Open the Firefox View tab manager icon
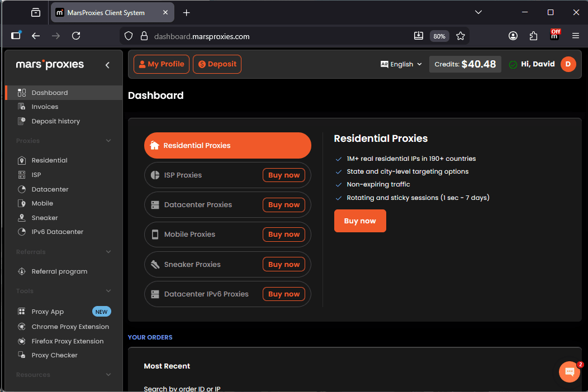The image size is (588, 392). click(x=36, y=13)
